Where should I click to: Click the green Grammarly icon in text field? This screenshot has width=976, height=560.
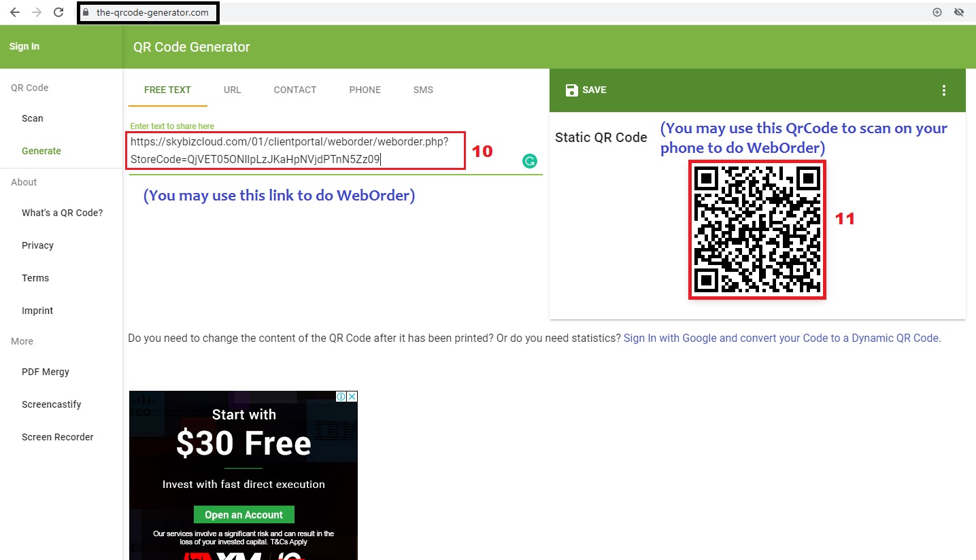[529, 161]
